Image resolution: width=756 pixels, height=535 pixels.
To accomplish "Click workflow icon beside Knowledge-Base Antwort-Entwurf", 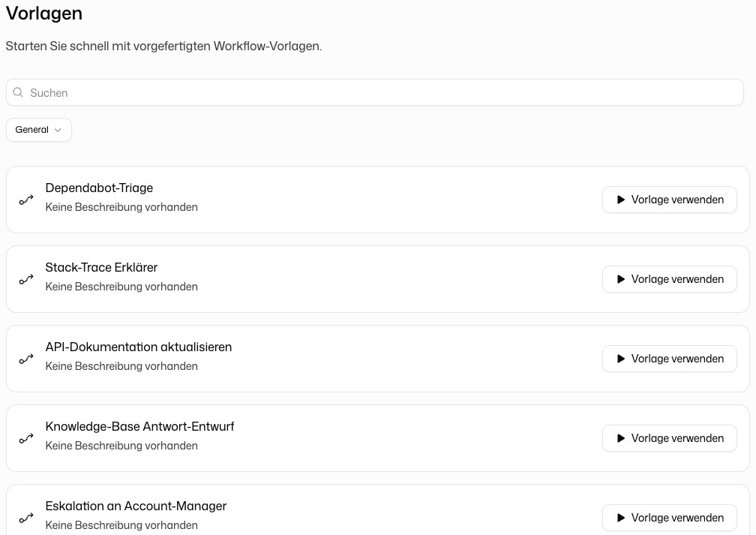I will (26, 438).
